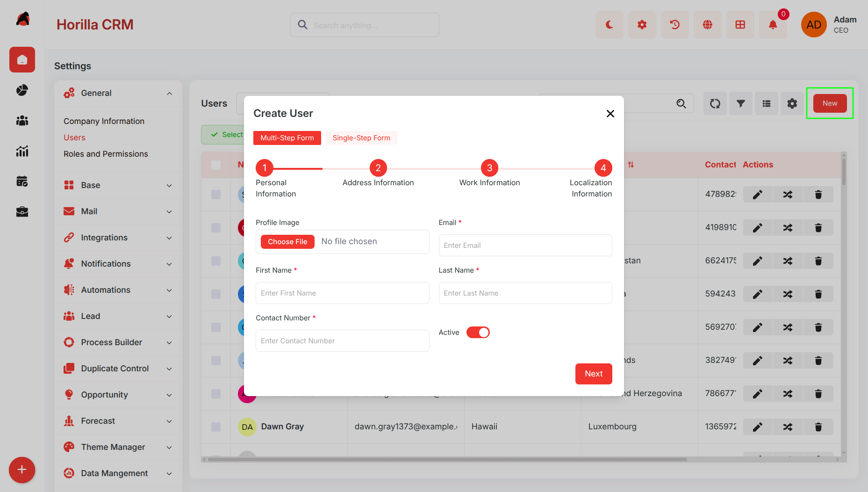Open the filter funnel icon
This screenshot has width=868, height=492.
(x=741, y=103)
